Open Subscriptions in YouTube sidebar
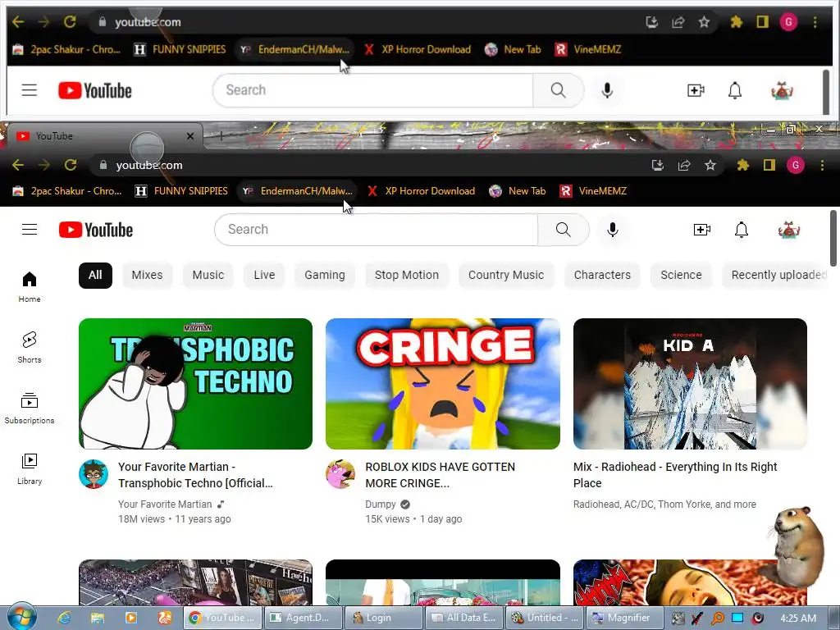The height and width of the screenshot is (630, 840). coord(30,409)
